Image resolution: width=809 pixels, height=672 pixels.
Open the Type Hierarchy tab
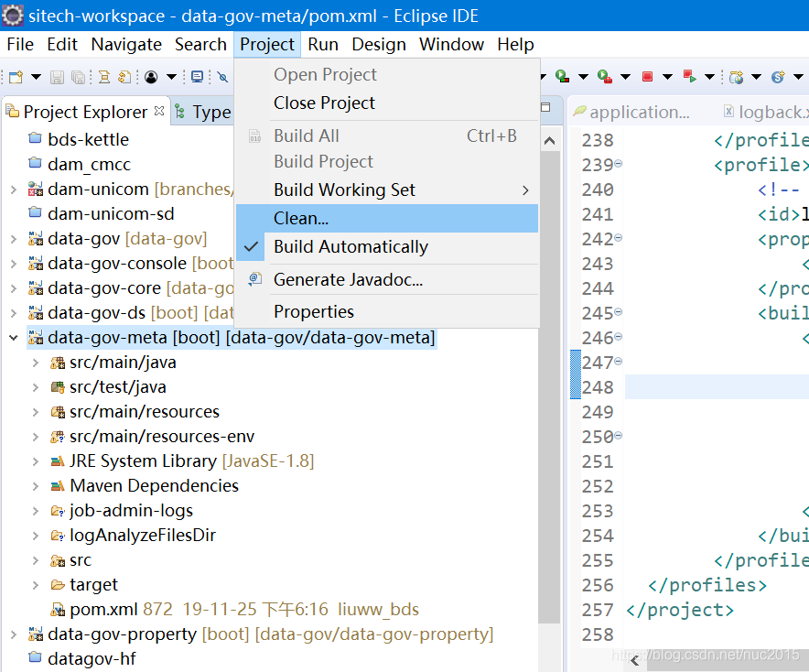203,112
